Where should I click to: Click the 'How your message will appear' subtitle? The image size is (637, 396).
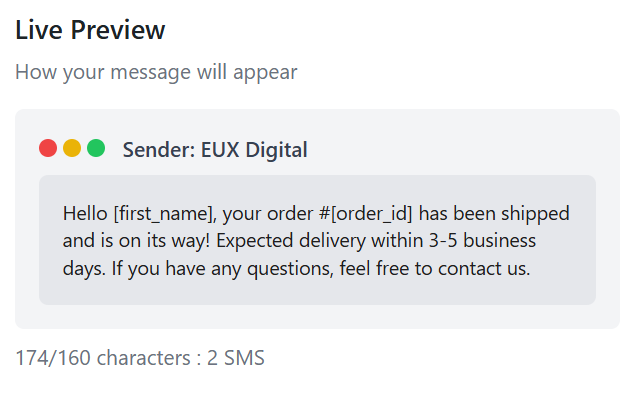(x=156, y=72)
